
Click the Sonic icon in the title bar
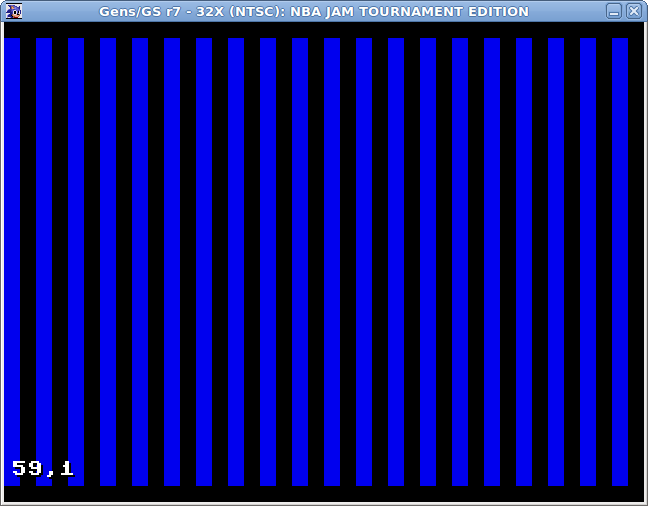(x=12, y=12)
